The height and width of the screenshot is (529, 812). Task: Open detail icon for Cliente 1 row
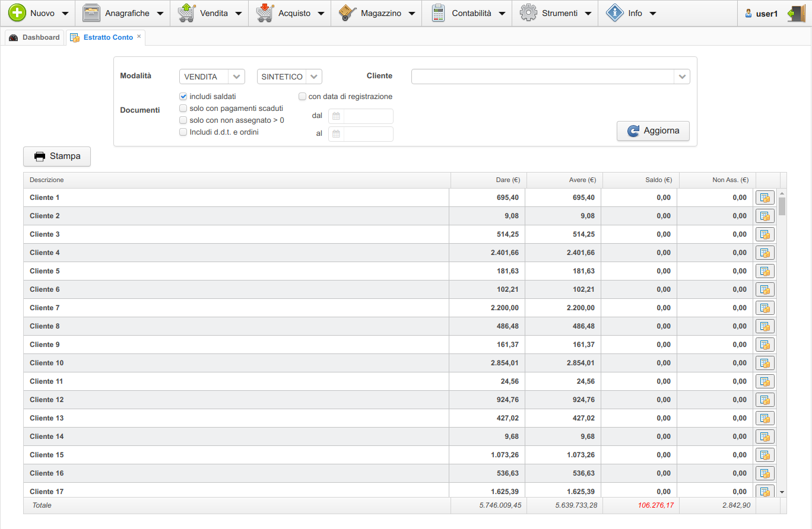click(x=765, y=197)
